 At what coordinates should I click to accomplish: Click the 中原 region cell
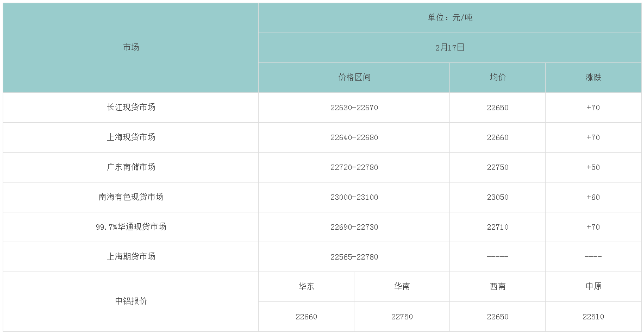point(593,287)
